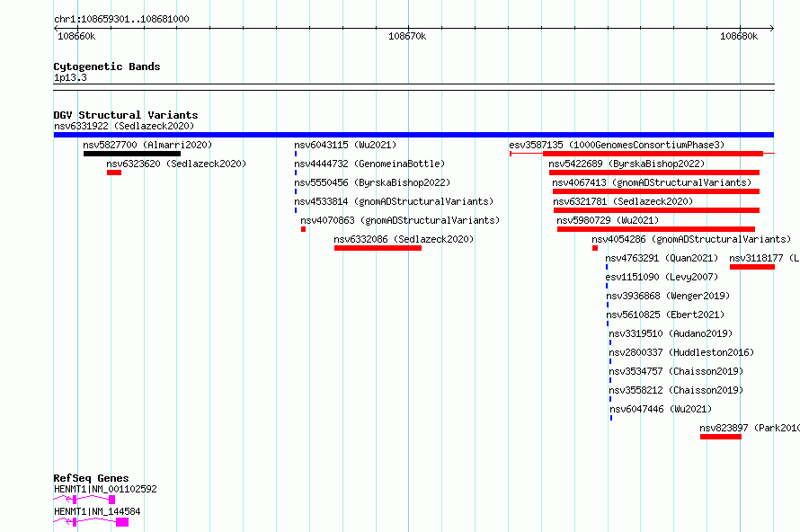Open nsv4763291 (Quan2021) label
Image resolution: width=800 pixels, height=532 pixels.
pos(662,258)
